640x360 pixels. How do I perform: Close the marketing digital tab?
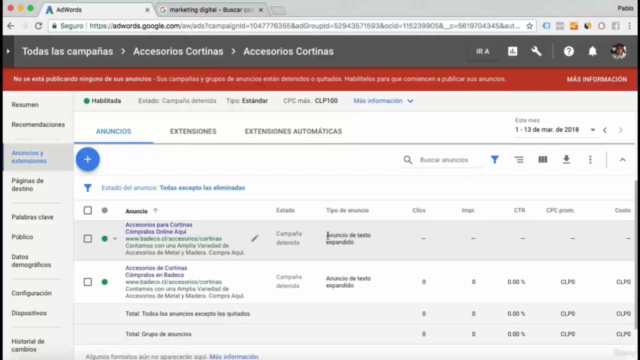(x=261, y=10)
